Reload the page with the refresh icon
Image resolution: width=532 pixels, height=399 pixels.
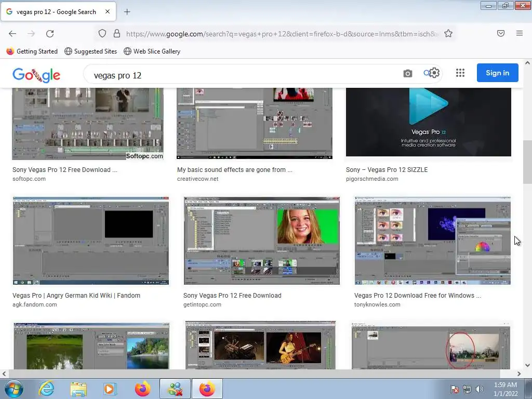(50, 34)
